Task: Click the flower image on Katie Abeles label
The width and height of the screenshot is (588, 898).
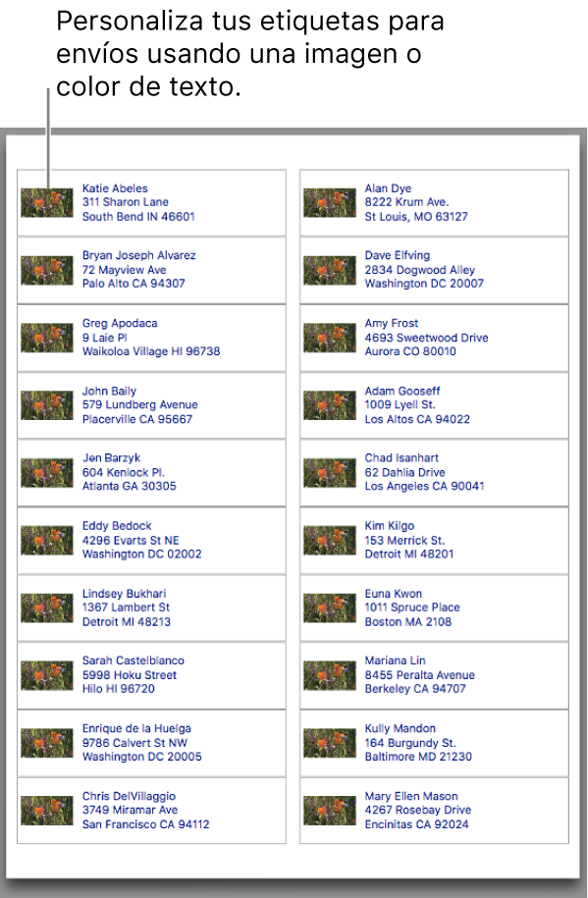Action: pos(47,203)
